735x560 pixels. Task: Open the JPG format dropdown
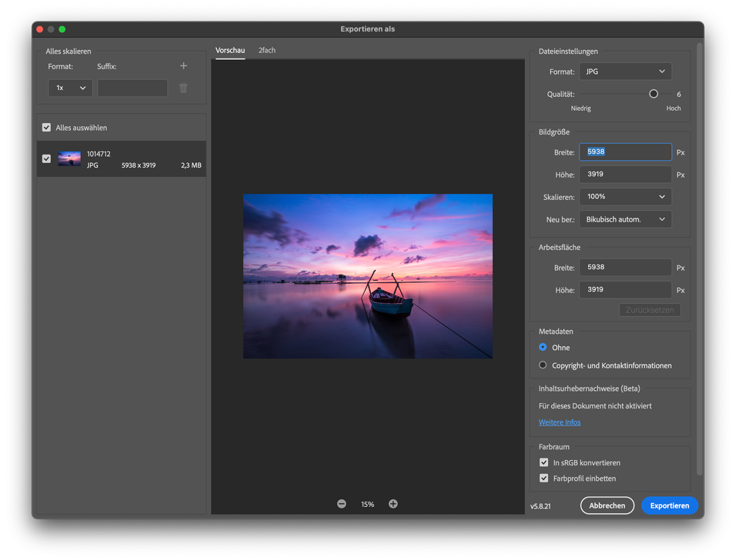coord(625,71)
